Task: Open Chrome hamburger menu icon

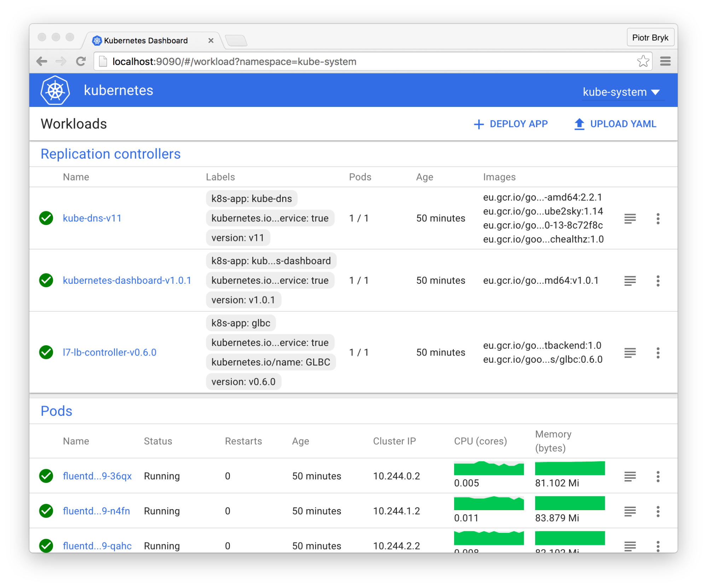Action: coord(665,62)
